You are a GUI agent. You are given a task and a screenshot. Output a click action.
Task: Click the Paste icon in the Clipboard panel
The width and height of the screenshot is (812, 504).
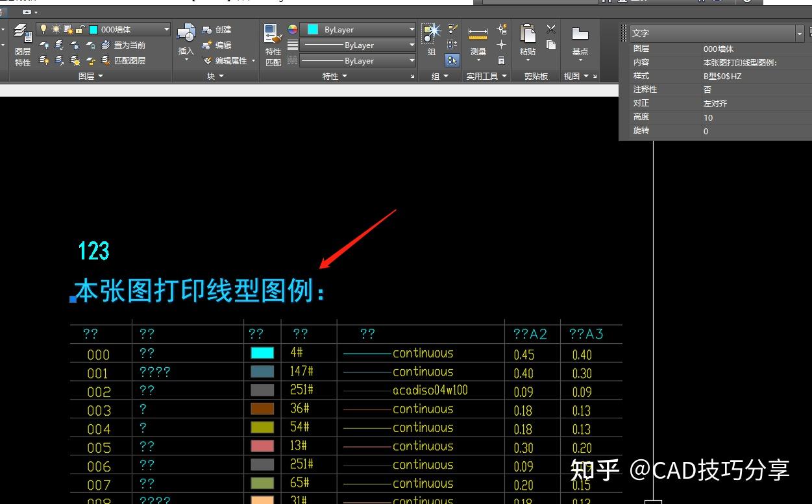526,36
